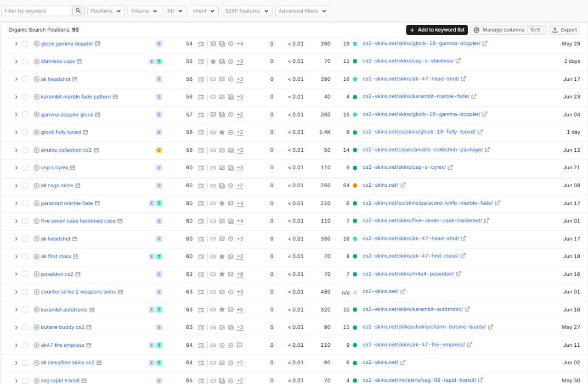The image size is (588, 384).
Task: Tick the checkbox for glock gamma doppler
Action: [25, 44]
